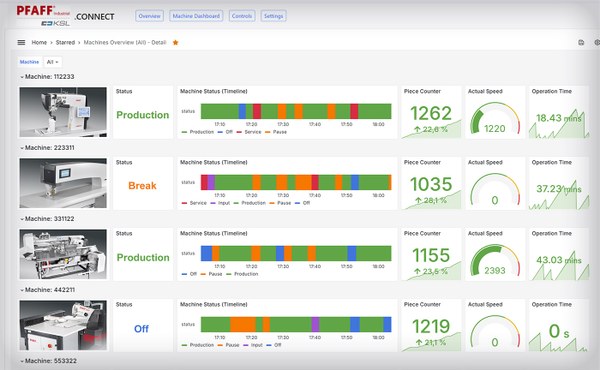Toggle Pause legend in machine 331122 timeline

click(x=212, y=274)
